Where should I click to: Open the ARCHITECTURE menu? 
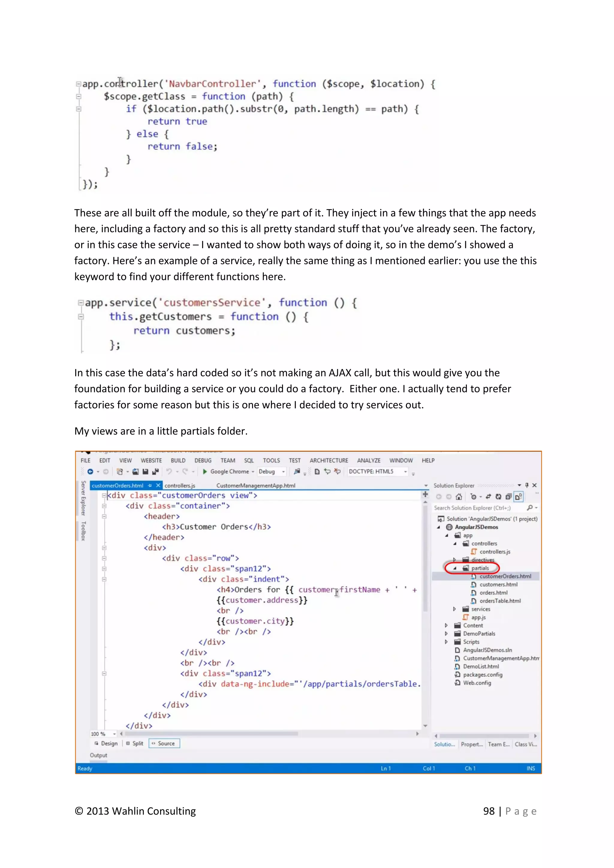click(x=329, y=460)
